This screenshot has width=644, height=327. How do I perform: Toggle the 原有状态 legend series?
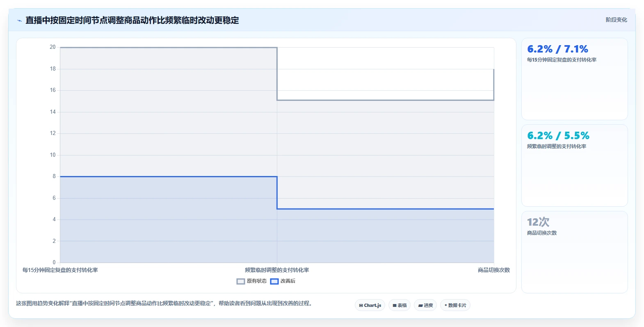pos(251,281)
